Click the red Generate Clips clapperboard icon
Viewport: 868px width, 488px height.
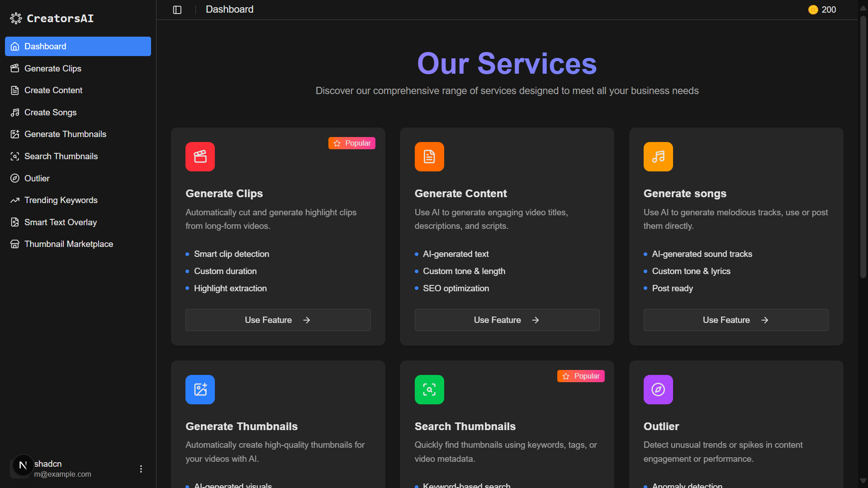pyautogui.click(x=200, y=157)
